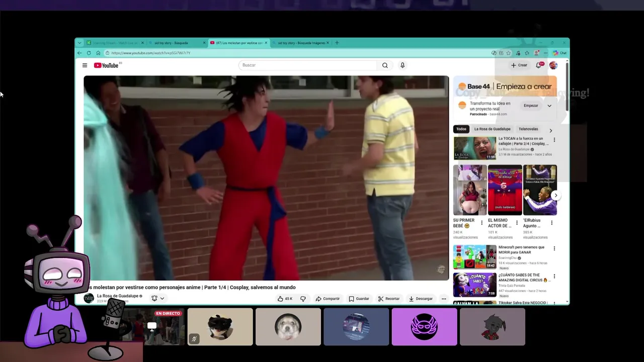Click the Compartir share button

click(328, 299)
